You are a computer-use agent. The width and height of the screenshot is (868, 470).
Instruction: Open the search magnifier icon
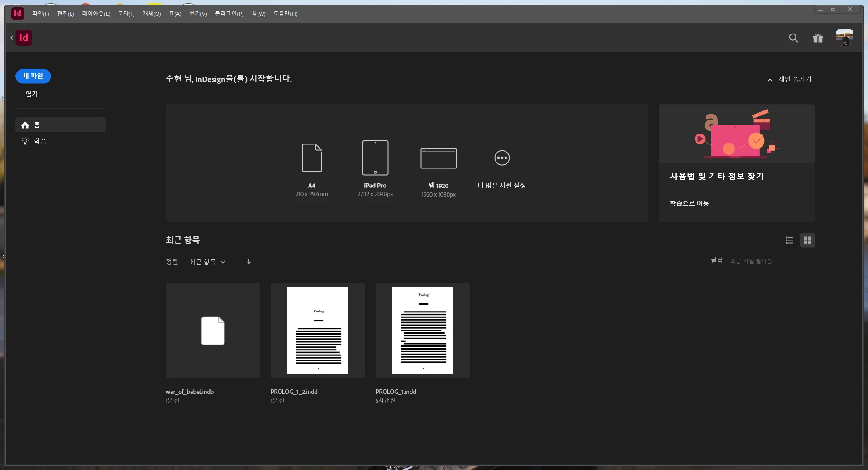[x=793, y=38]
